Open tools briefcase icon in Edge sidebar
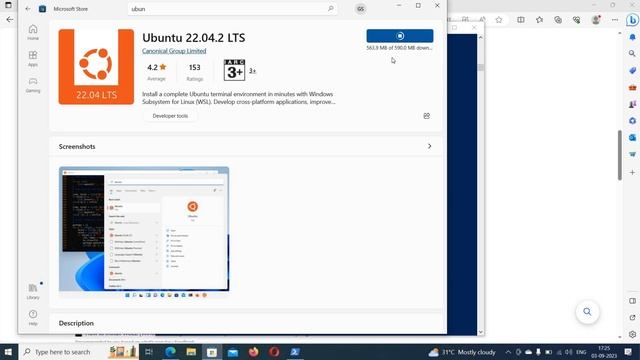The width and height of the screenshot is (640, 360). tap(632, 87)
